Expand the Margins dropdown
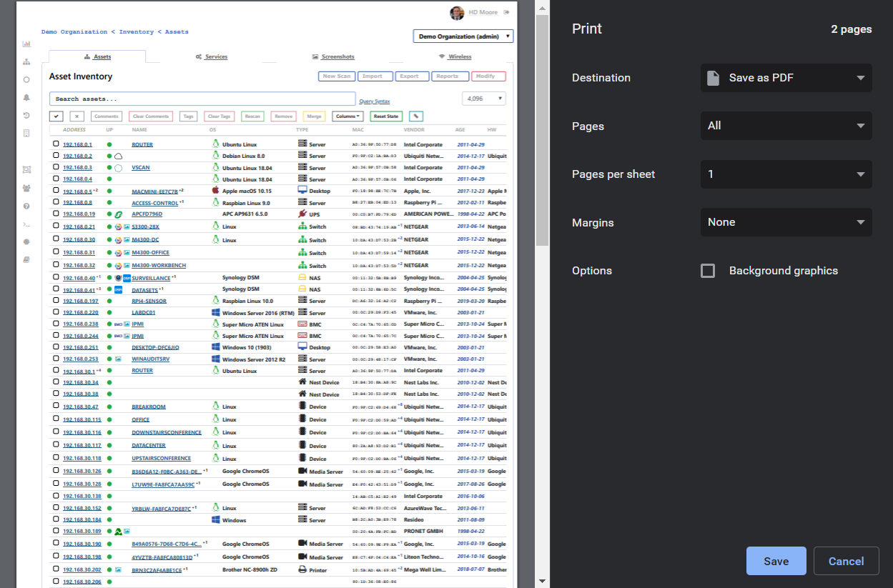 click(786, 222)
